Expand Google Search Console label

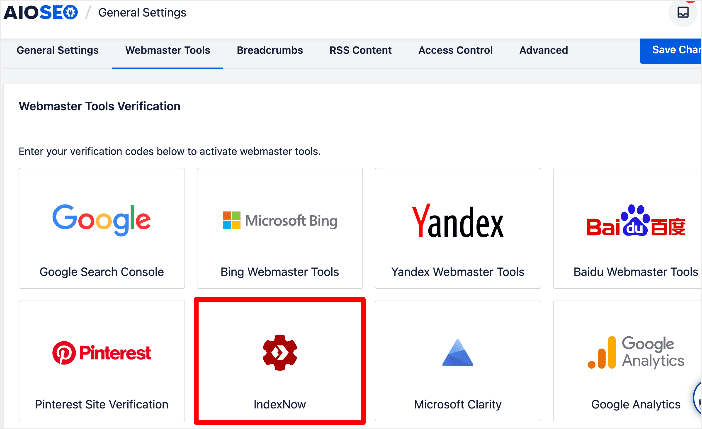click(x=102, y=272)
